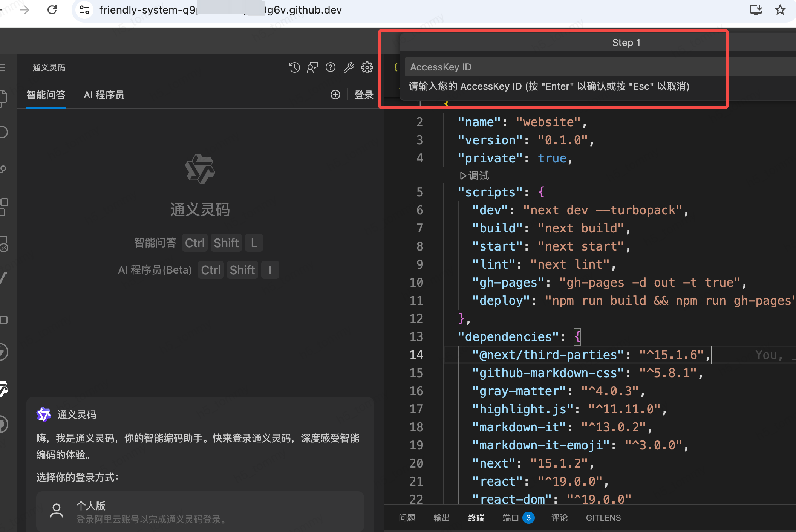The width and height of the screenshot is (796, 532).
Task: Click the 调试 debug code lens
Action: click(x=475, y=176)
